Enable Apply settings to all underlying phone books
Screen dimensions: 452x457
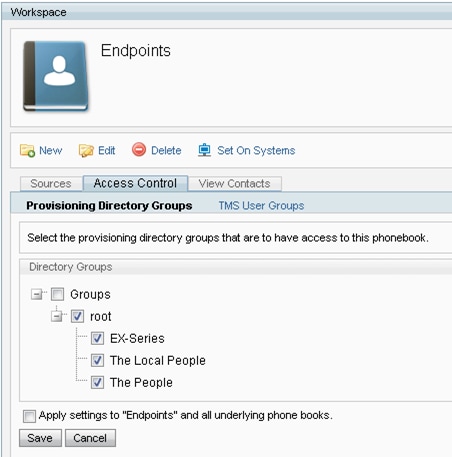tap(29, 416)
